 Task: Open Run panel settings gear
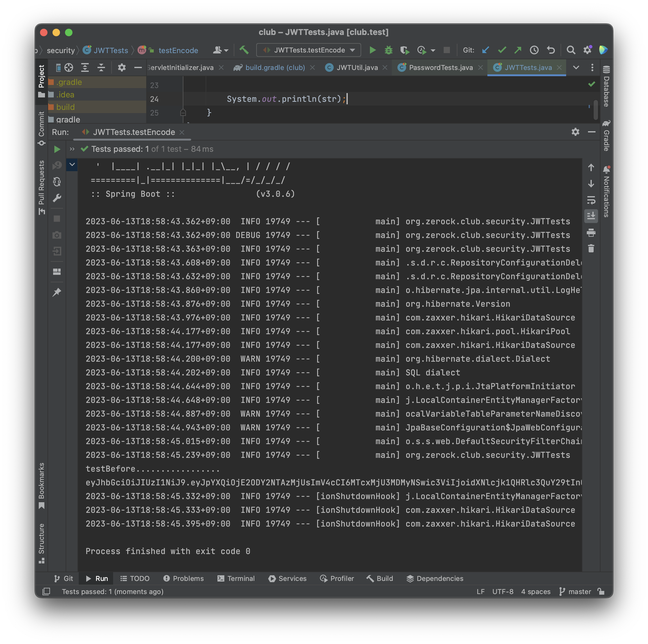(576, 132)
